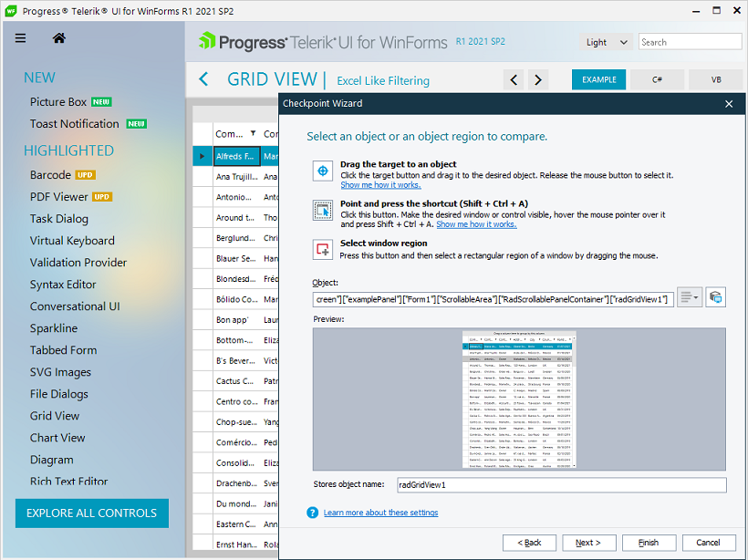Click the Search input field
Viewport: 748px width, 560px height.
click(690, 42)
